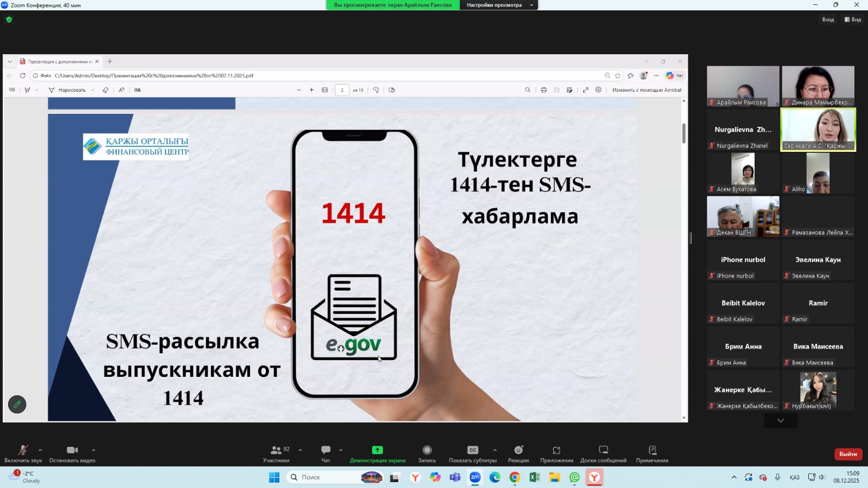The width and height of the screenshot is (868, 488).
Task: Leave meeting with red Выйти button
Action: (848, 454)
